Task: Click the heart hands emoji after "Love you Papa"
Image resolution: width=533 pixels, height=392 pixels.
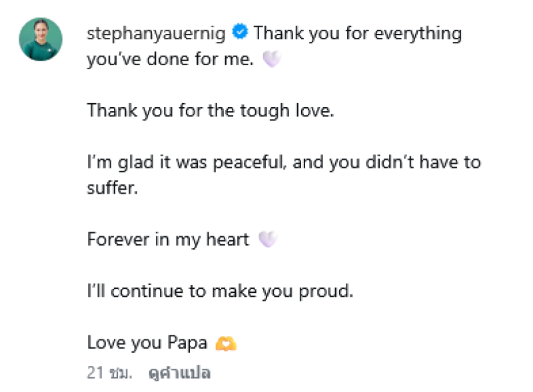Action: 227,343
